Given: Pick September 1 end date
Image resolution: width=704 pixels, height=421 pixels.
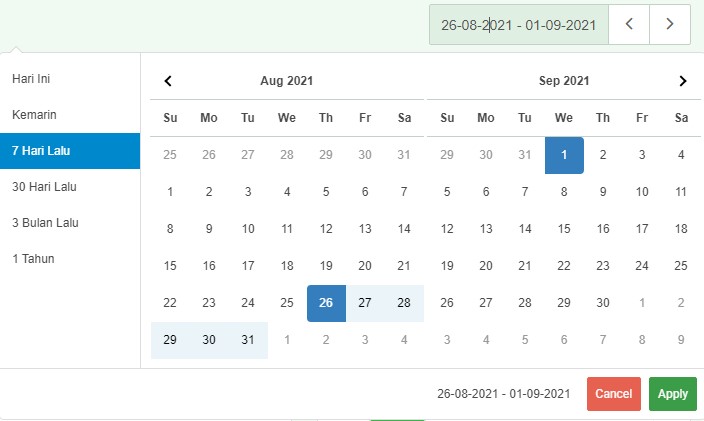Looking at the screenshot, I should tap(564, 155).
